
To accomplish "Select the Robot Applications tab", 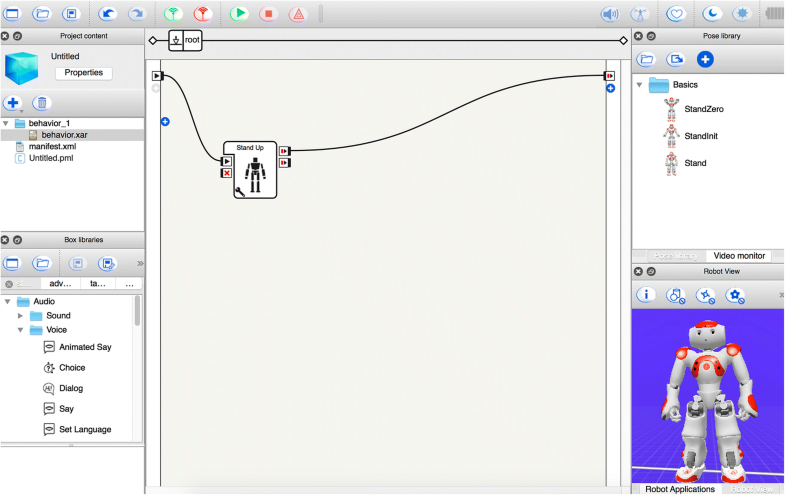I will tap(678, 489).
